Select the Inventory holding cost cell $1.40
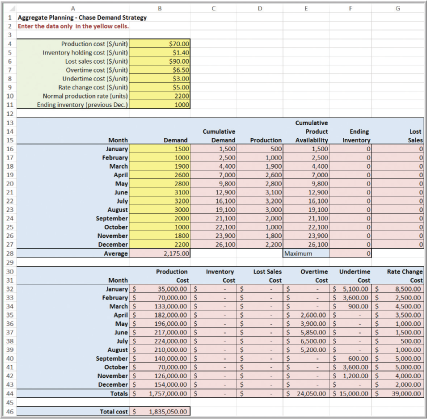427x419 pixels. click(160, 52)
